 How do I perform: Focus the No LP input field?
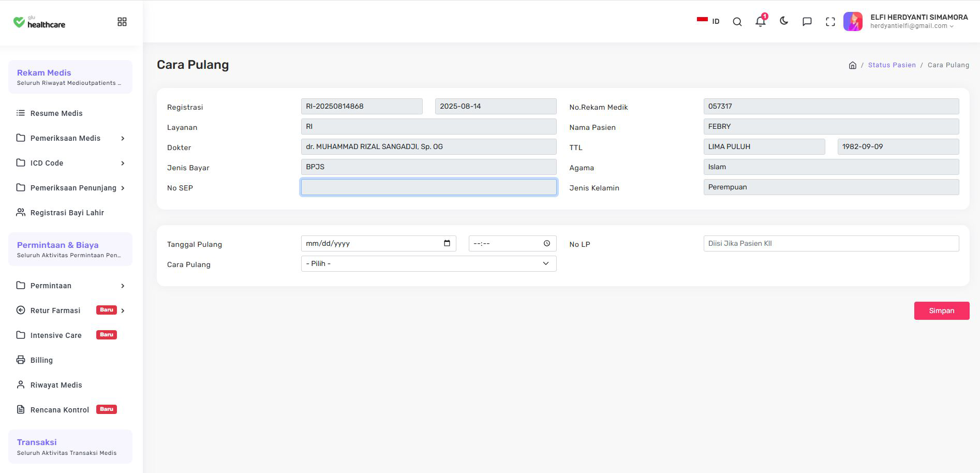coord(831,243)
